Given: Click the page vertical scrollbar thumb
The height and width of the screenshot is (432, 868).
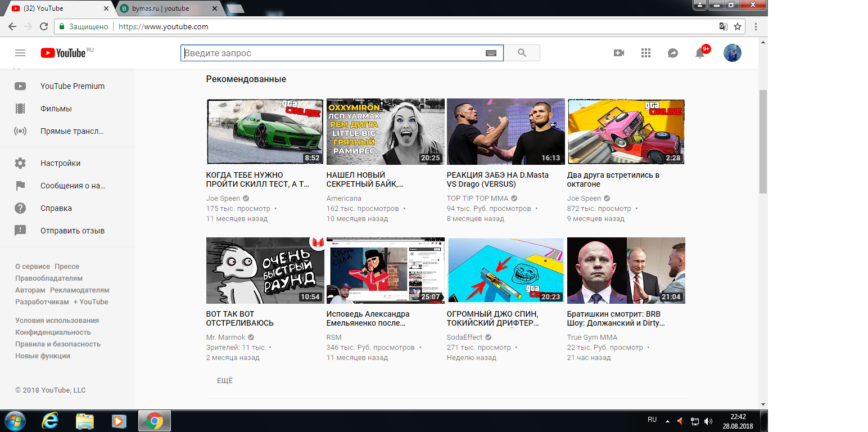Looking at the screenshot, I should (763, 141).
